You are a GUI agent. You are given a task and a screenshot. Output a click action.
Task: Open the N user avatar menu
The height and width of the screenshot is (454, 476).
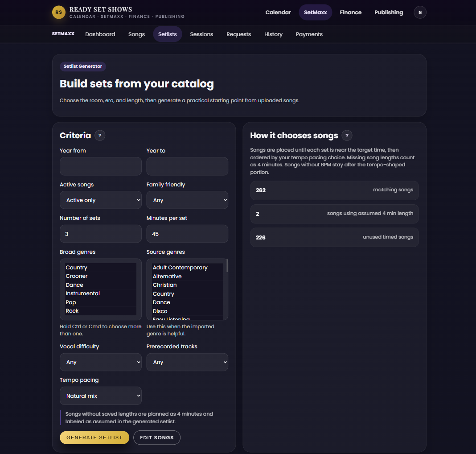pos(420,12)
